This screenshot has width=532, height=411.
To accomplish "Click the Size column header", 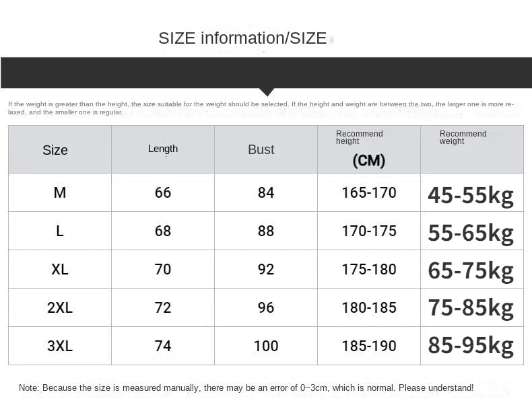I will point(55,150).
